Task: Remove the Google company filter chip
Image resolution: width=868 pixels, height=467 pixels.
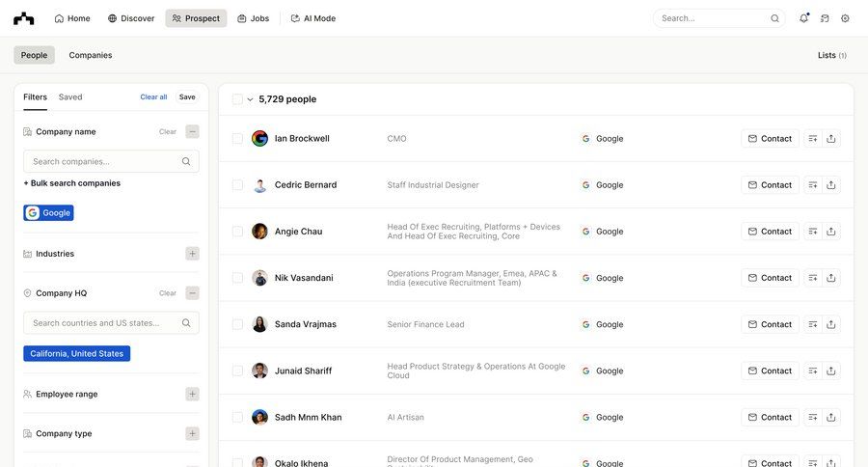Action: tap(49, 212)
